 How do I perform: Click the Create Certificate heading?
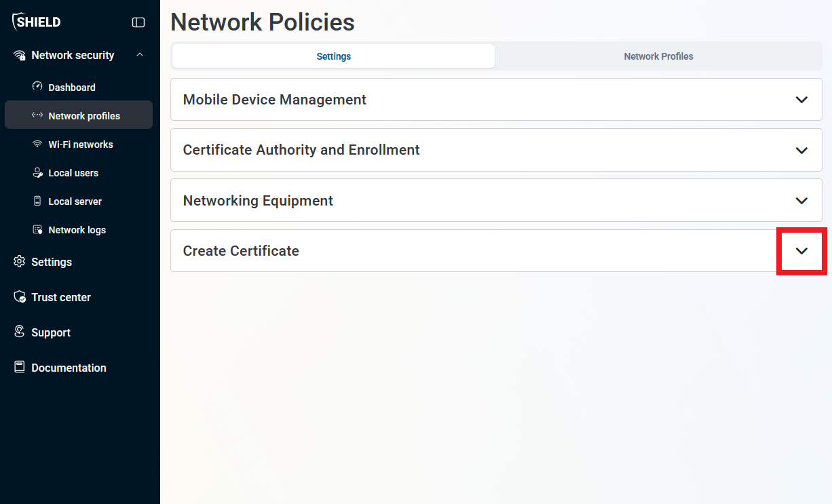tap(241, 251)
